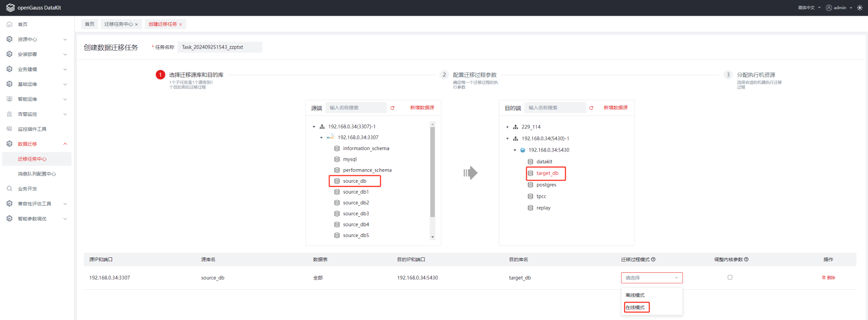Switch to the 迁移任务中心 tab
The height and width of the screenshot is (320, 868).
(x=118, y=24)
